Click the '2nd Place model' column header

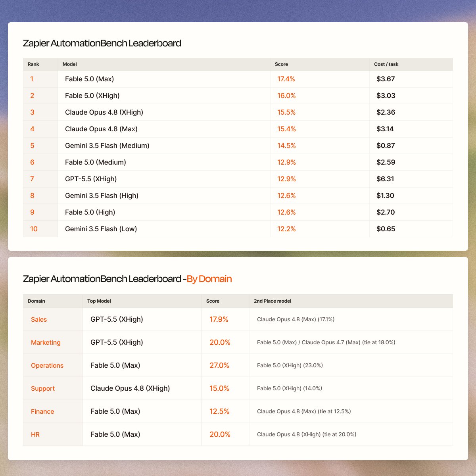273,301
